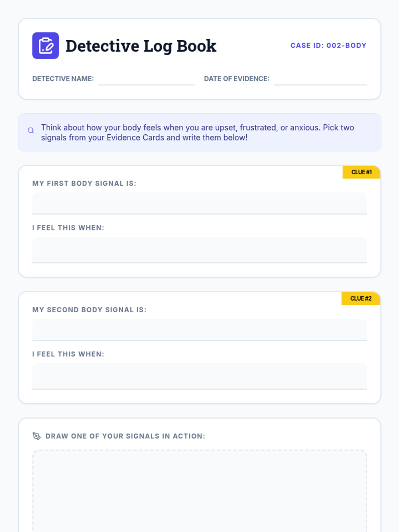399x532 pixels.
Task: Click the pen drawing icon
Action: pyautogui.click(x=37, y=436)
